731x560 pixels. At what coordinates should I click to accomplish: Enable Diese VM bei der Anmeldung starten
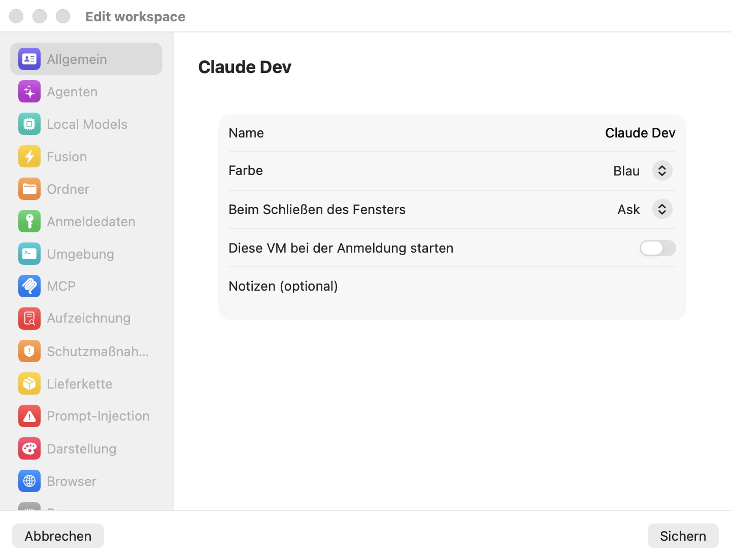657,248
